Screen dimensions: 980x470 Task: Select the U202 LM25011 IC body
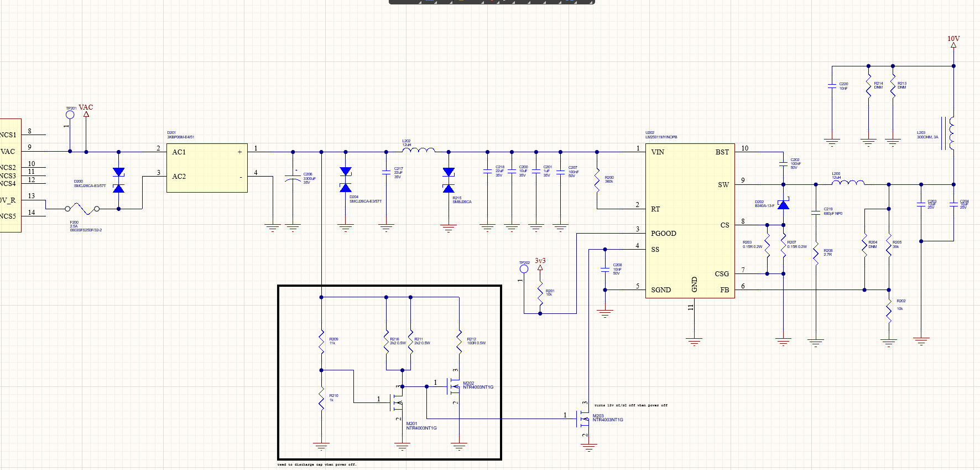pyautogui.click(x=690, y=220)
